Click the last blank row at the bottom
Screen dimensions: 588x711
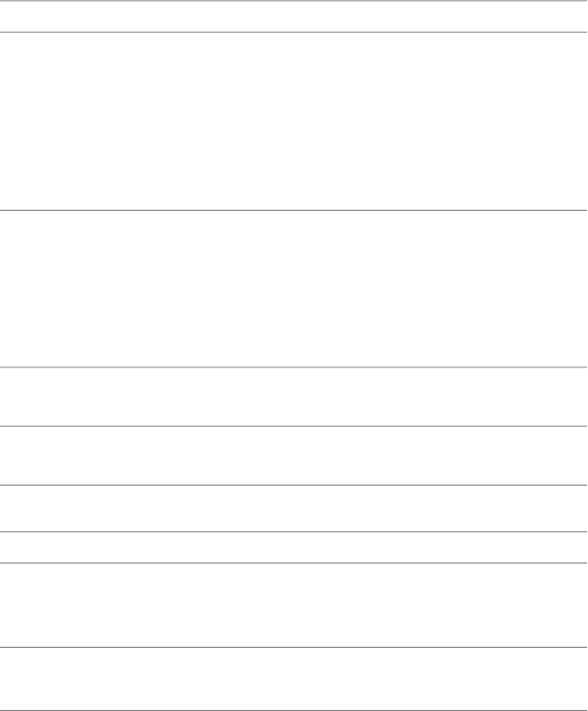(x=293, y=679)
